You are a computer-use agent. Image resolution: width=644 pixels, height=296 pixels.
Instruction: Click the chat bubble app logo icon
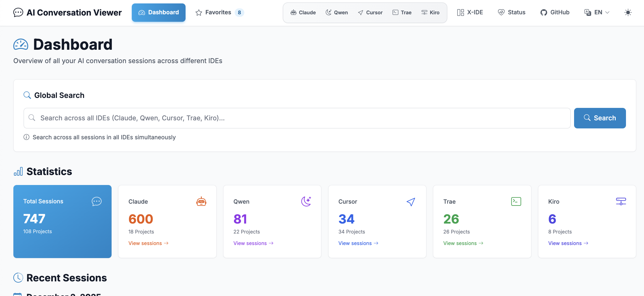(x=18, y=12)
